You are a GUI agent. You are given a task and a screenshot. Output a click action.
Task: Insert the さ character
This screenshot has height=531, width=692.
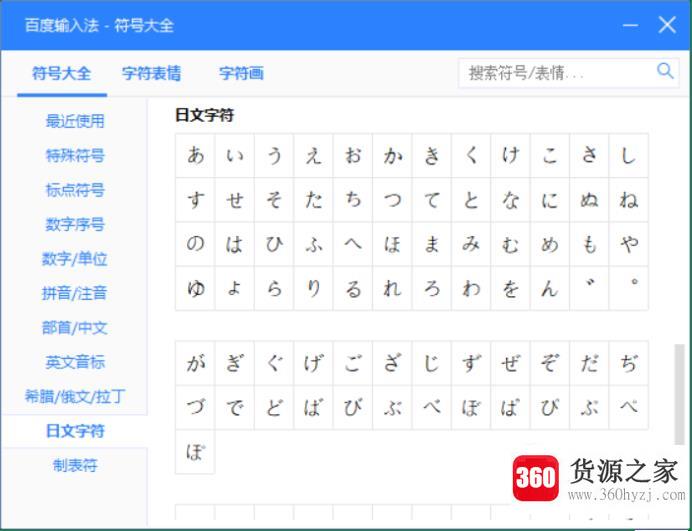tap(589, 155)
